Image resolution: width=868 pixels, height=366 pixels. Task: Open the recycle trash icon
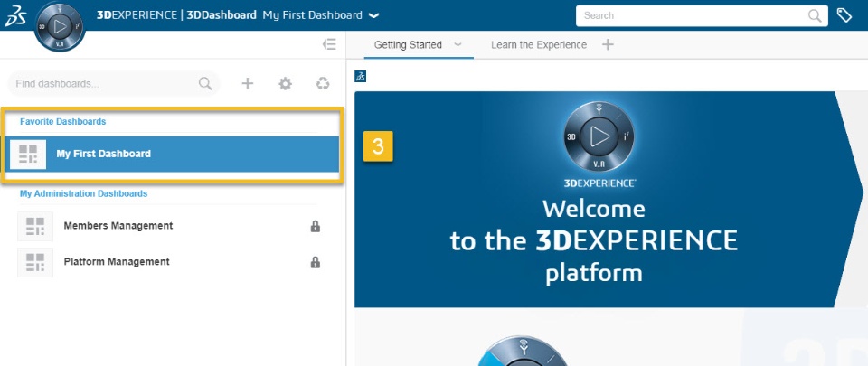(x=323, y=83)
